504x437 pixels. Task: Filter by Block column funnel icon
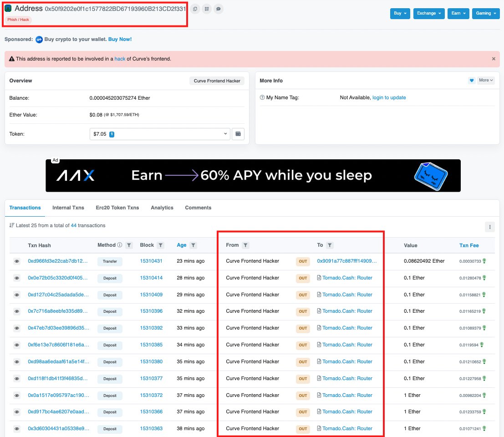click(160, 245)
